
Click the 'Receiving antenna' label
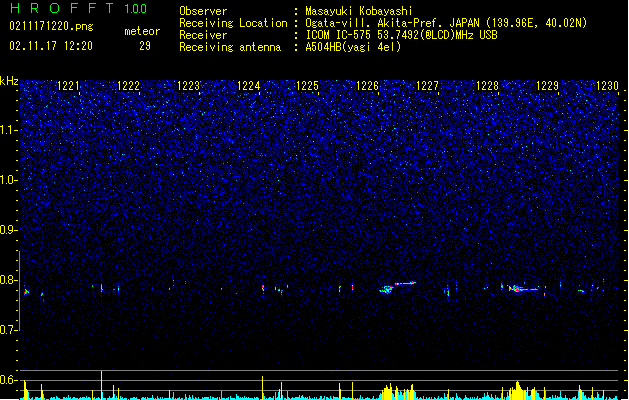230,47
